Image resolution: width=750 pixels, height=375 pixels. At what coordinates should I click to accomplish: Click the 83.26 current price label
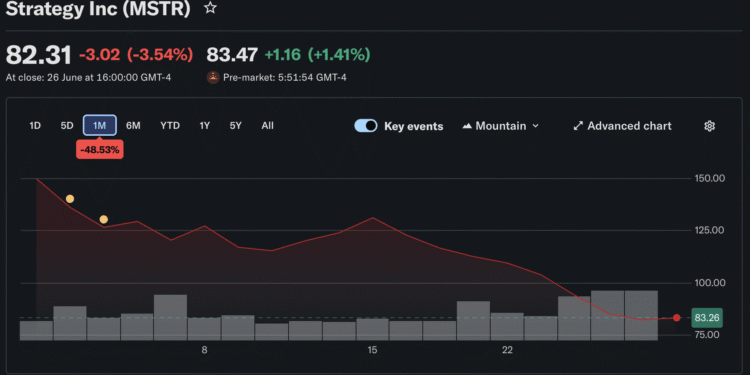[707, 318]
